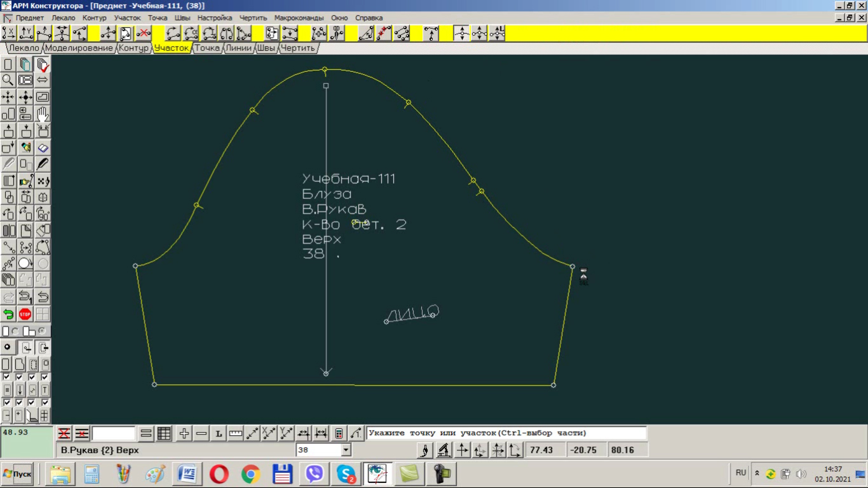Click the Учебная-111 label on the pattern

(349, 179)
